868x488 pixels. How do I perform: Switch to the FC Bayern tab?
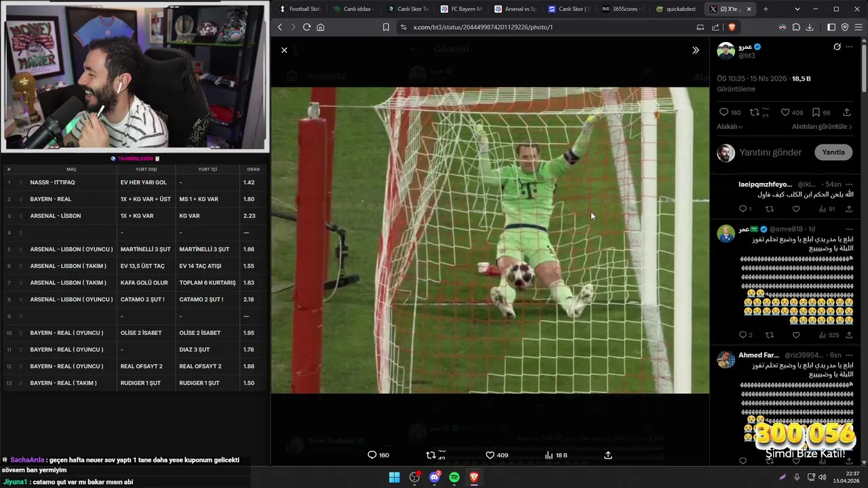click(x=461, y=9)
